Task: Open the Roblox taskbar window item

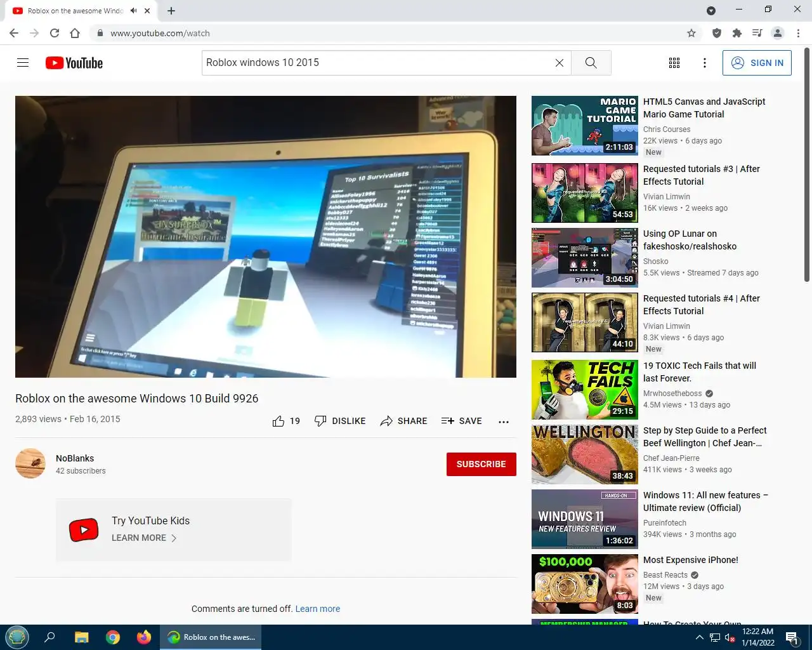Action: [212, 637]
